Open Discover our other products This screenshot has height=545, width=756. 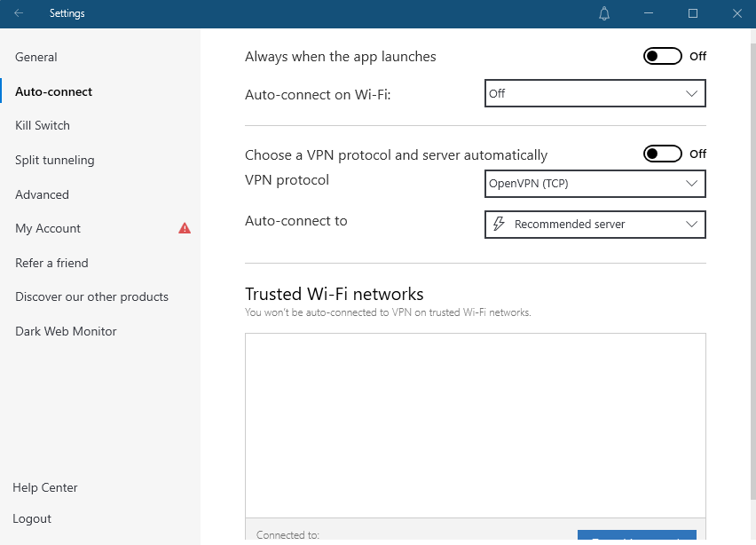(x=91, y=297)
